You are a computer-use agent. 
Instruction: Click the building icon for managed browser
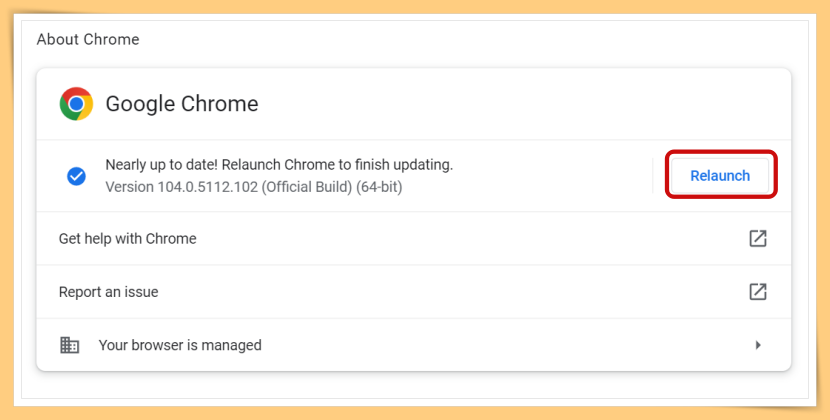click(x=69, y=345)
